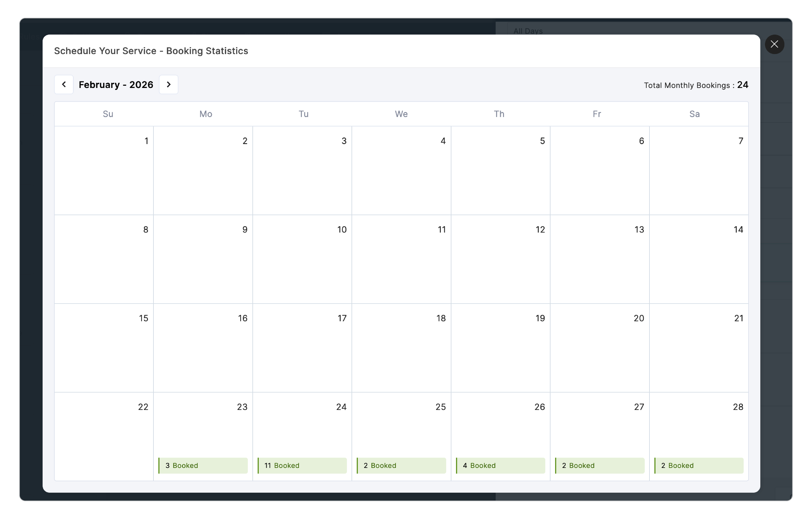Select day 15 in the calendar
812x519 pixels.
(104, 348)
